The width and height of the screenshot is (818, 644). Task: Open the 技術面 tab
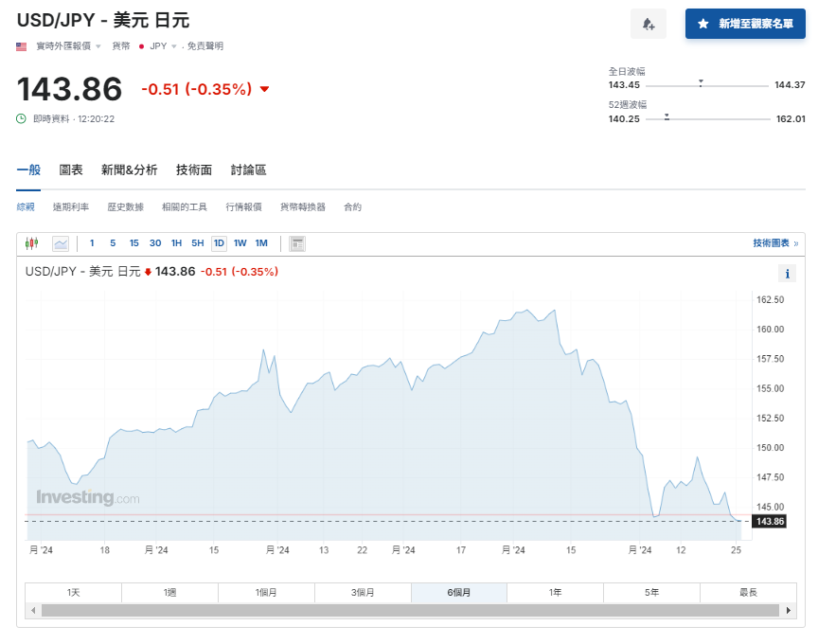pyautogui.click(x=194, y=170)
